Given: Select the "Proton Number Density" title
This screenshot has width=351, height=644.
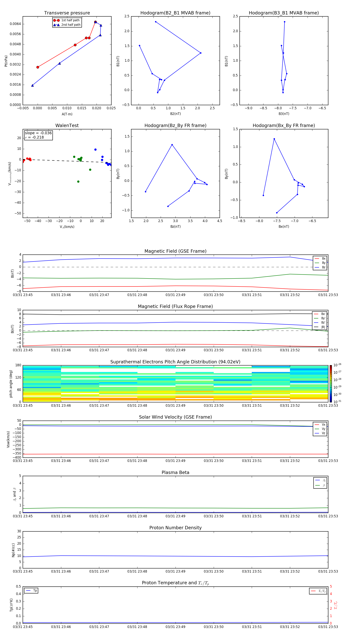Looking at the screenshot, I should pos(175,528).
